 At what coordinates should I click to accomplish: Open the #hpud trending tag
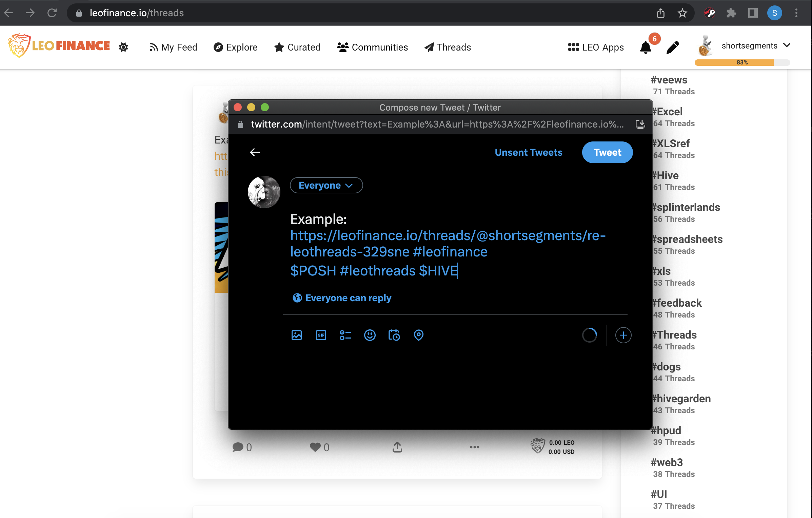coord(666,430)
